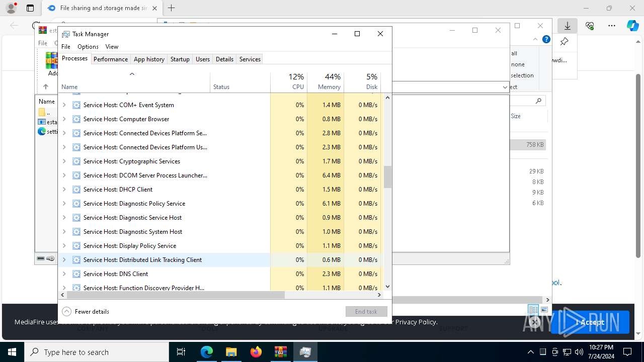Expand Service Host: Distributed Link Tracking Client
The width and height of the screenshot is (644, 362).
[64, 260]
